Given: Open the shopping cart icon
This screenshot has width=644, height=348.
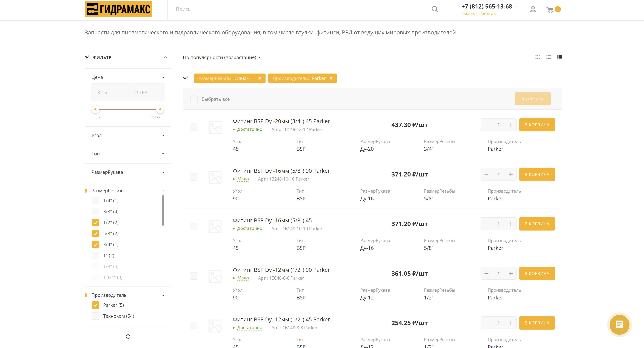Looking at the screenshot, I should click(x=550, y=10).
